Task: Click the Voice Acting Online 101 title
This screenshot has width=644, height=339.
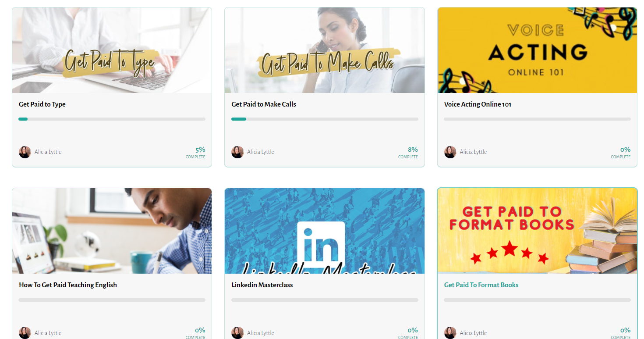Action: pos(478,104)
